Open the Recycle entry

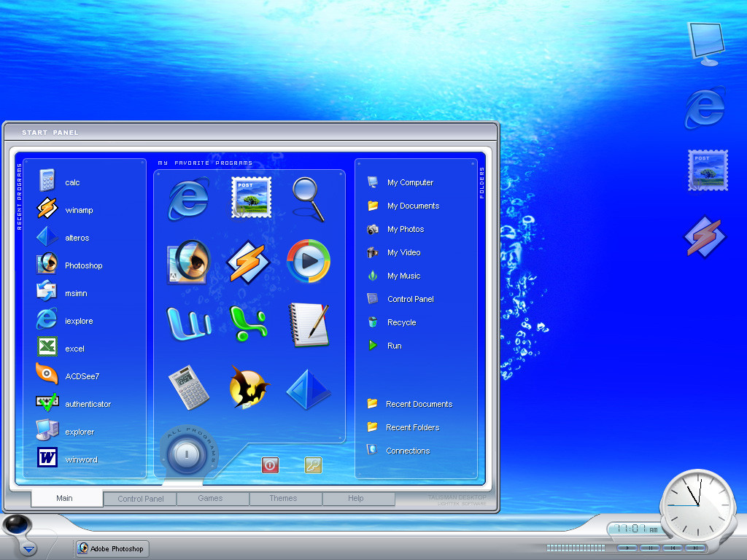click(x=392, y=322)
